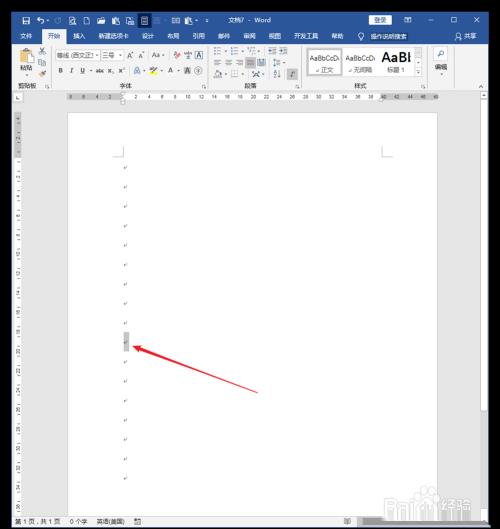Switch to the 引用 References tab
The width and height of the screenshot is (500, 529).
[199, 36]
